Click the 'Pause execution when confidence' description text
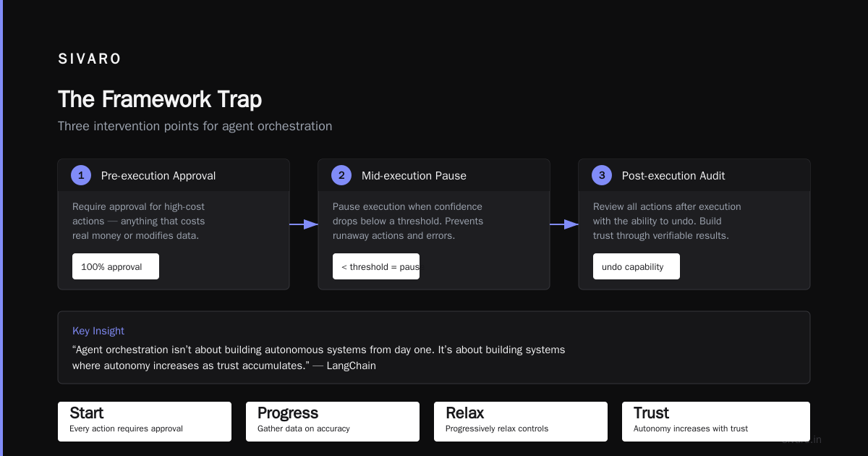868x456 pixels. point(408,221)
